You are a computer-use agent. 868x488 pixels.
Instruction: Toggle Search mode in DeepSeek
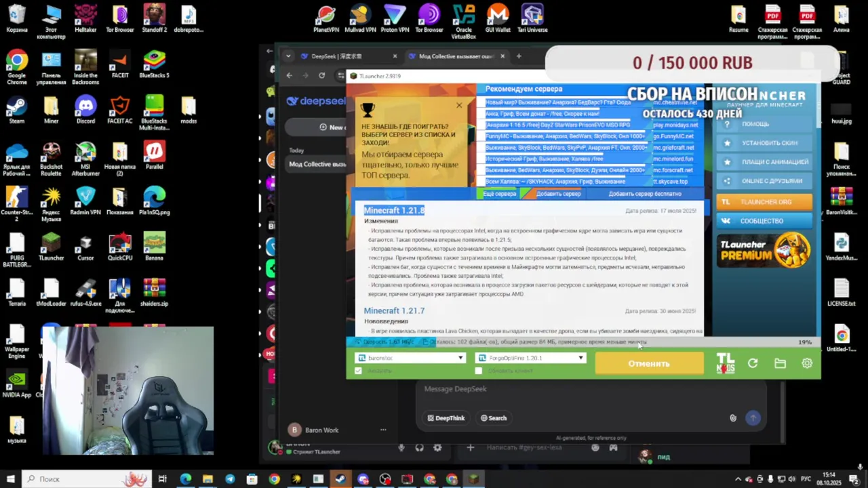[x=494, y=418]
